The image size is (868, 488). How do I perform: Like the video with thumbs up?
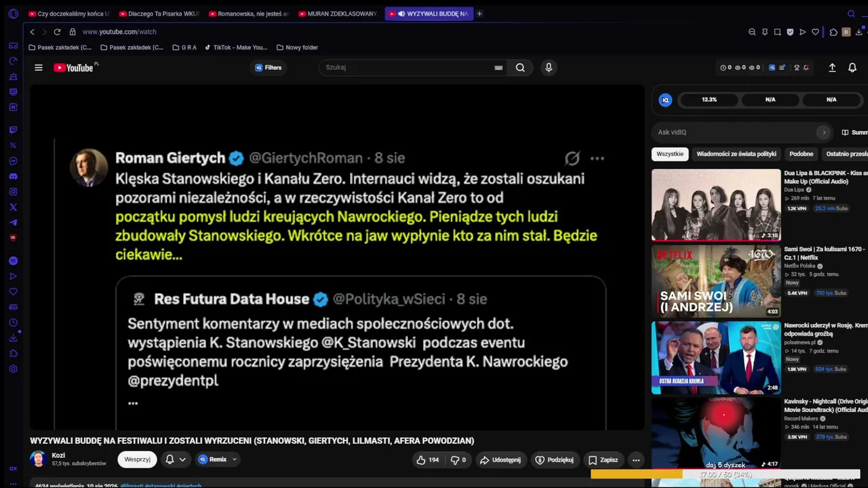click(x=428, y=460)
